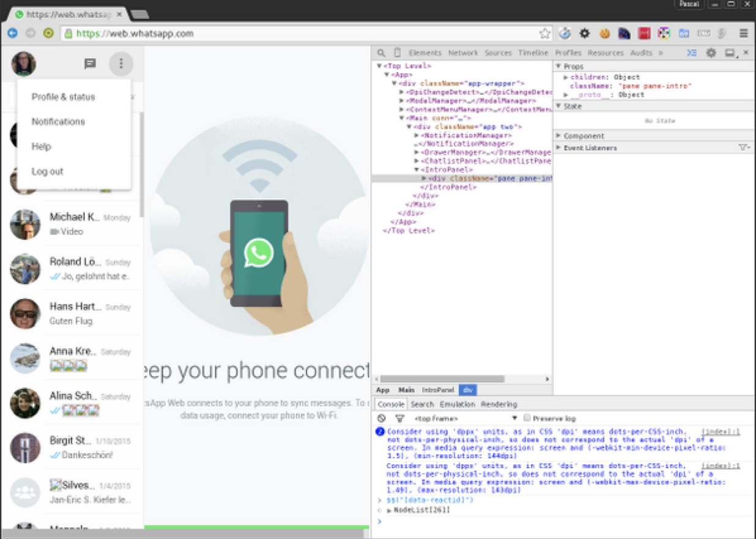Image resolution: width=756 pixels, height=539 pixels.
Task: Open the Birgit St. chat
Action: point(72,448)
